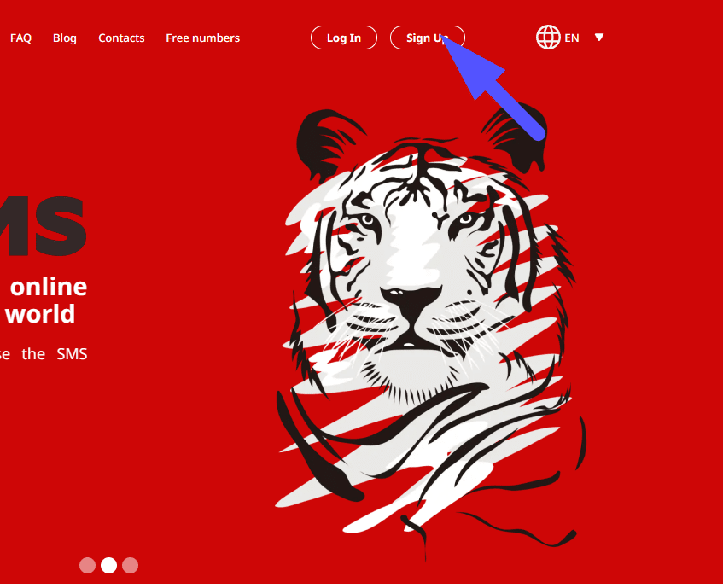This screenshot has height=588, width=723.
Task: Open the FAQ page
Action: [x=20, y=38]
